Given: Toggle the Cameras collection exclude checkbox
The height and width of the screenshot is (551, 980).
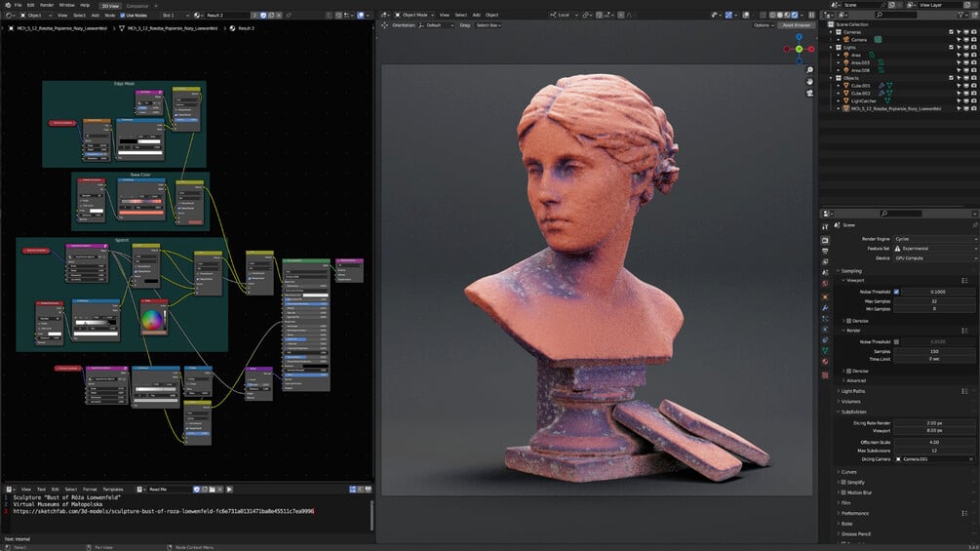Looking at the screenshot, I should (952, 32).
